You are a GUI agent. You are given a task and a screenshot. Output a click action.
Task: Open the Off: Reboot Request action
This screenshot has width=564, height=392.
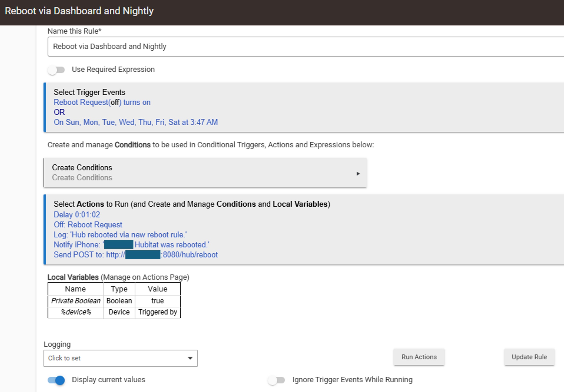click(88, 225)
